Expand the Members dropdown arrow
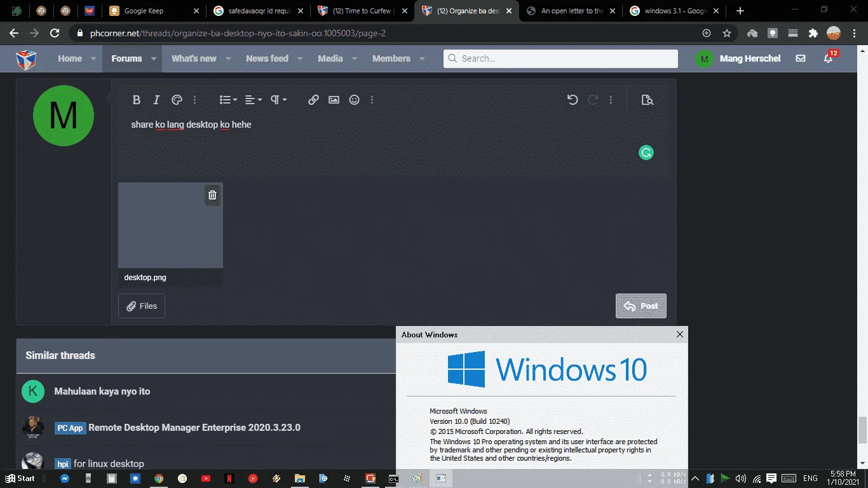This screenshot has width=868, height=488. tap(422, 58)
